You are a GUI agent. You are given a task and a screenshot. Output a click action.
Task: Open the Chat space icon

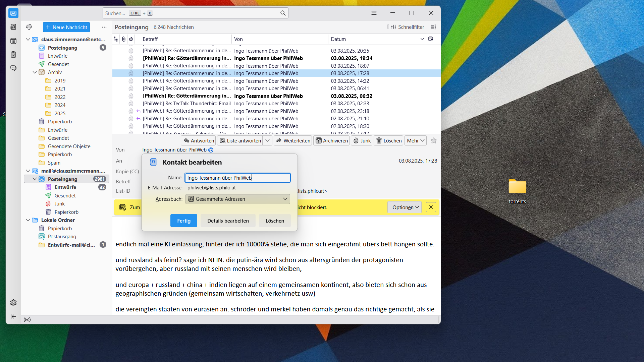point(13,68)
